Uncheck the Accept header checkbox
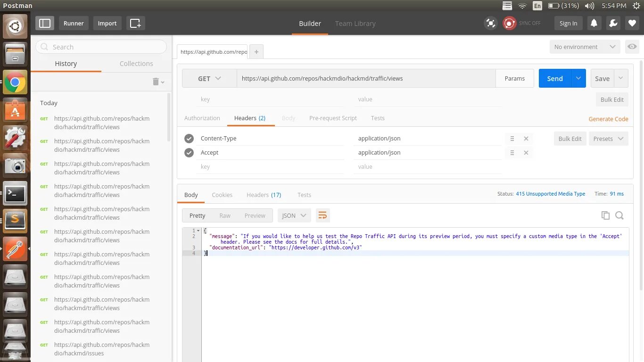This screenshot has height=362, width=644. pyautogui.click(x=189, y=153)
